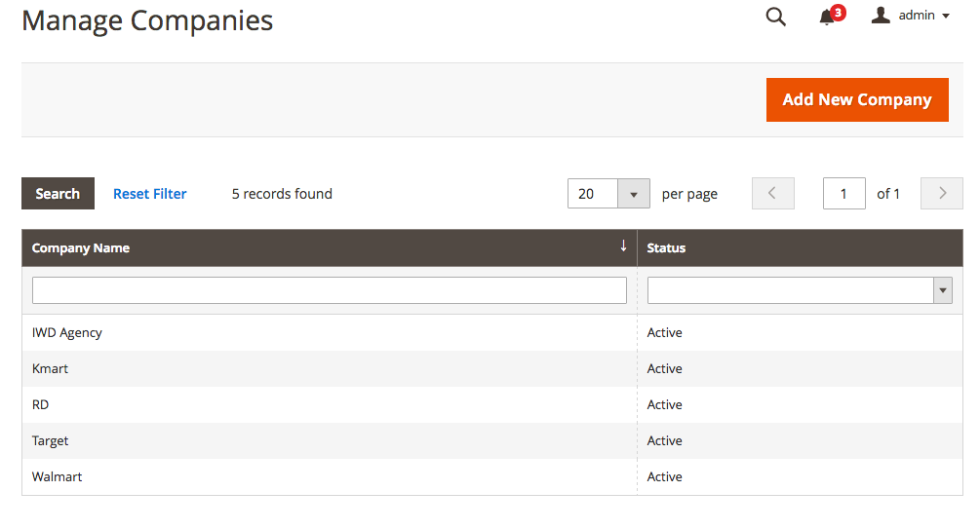Select the Walmart company row
This screenshot has width=980, height=529.
pos(491,477)
